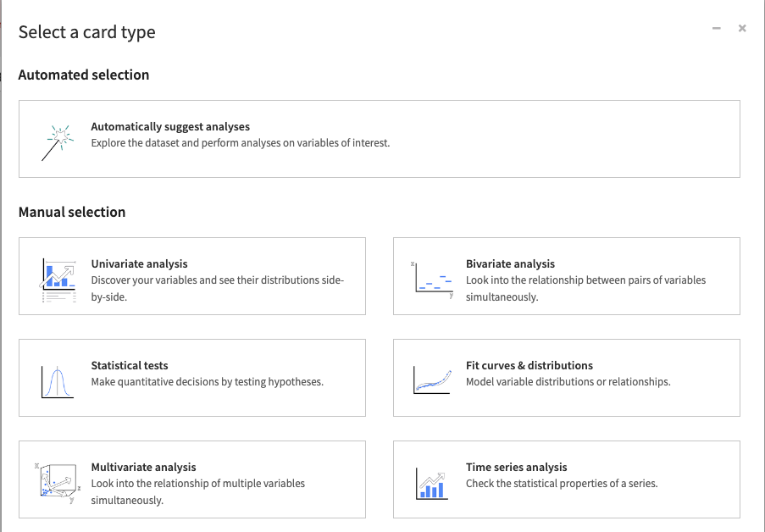765x532 pixels.
Task: Open the Time series analysis card
Action: point(566,479)
